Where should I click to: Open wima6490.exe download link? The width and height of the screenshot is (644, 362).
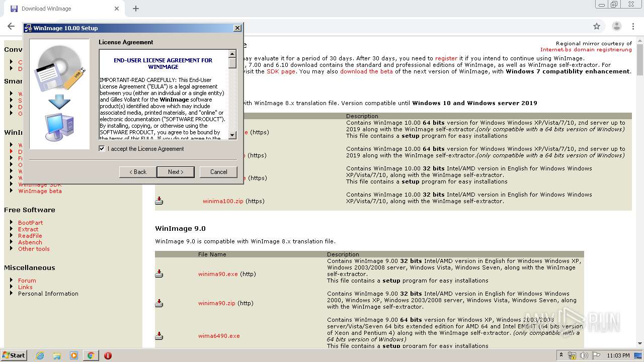pyautogui.click(x=219, y=336)
